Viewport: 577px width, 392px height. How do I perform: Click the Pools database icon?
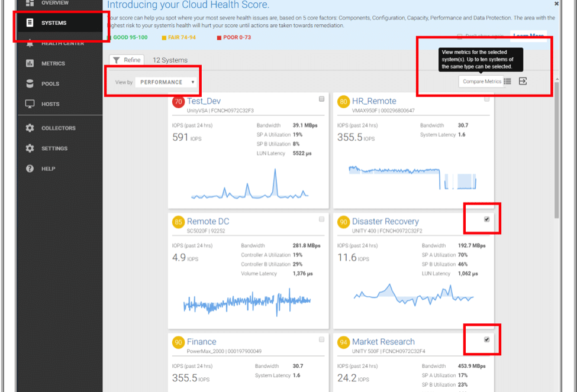30,83
